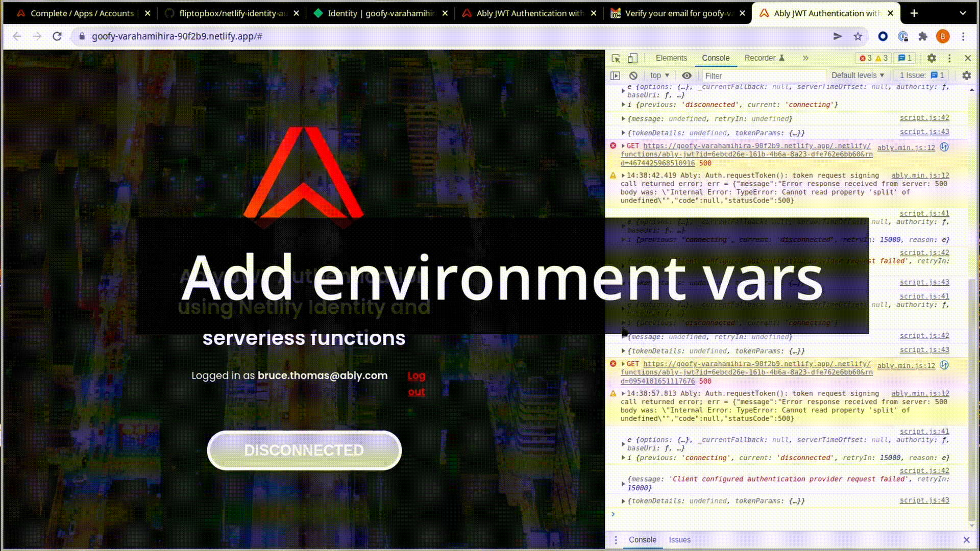Open DevTools settings gear icon
980x551 pixels.
pos(932,58)
